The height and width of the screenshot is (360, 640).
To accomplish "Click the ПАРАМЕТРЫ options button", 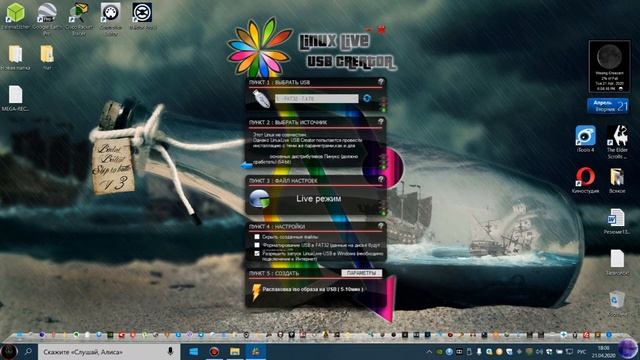I will point(362,273).
